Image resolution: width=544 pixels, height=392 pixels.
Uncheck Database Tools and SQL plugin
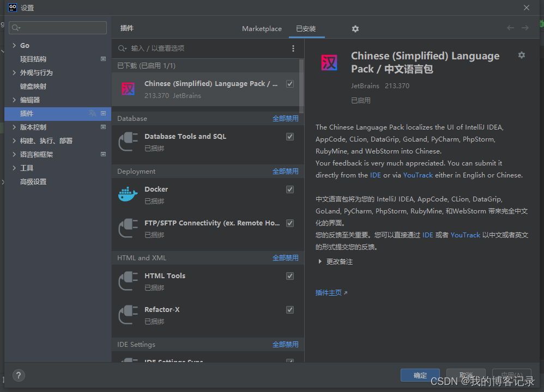290,137
